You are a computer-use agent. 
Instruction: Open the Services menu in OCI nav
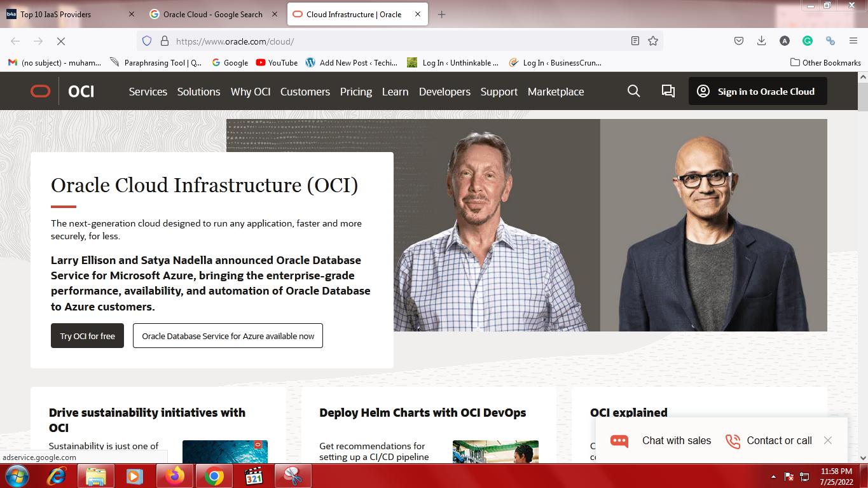coord(148,92)
